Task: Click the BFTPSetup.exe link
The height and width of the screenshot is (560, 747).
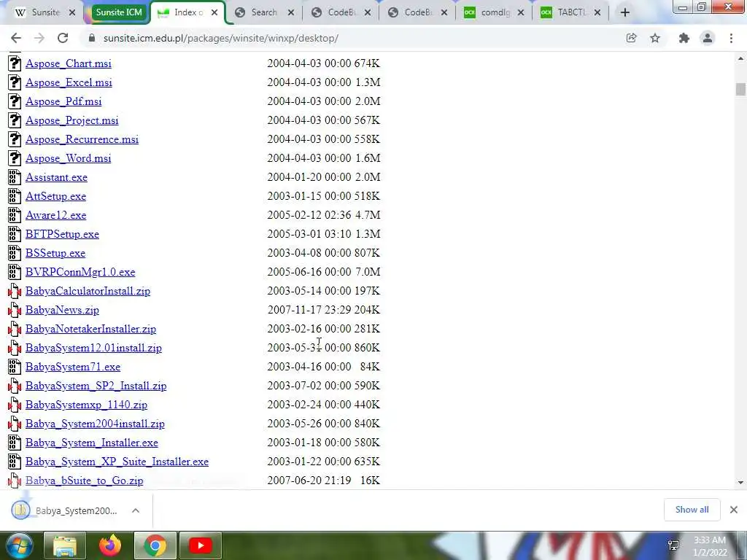Action: pyautogui.click(x=63, y=234)
